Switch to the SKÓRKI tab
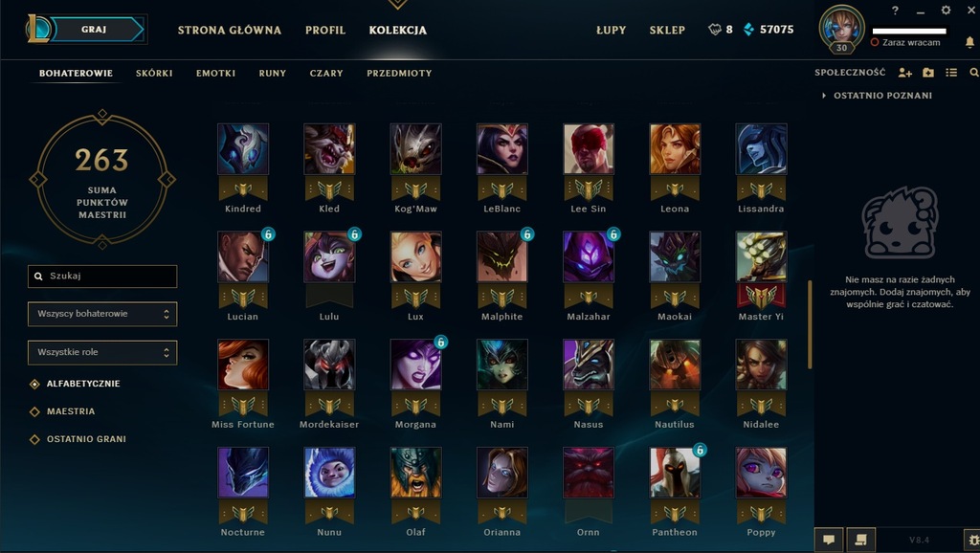 click(x=154, y=73)
